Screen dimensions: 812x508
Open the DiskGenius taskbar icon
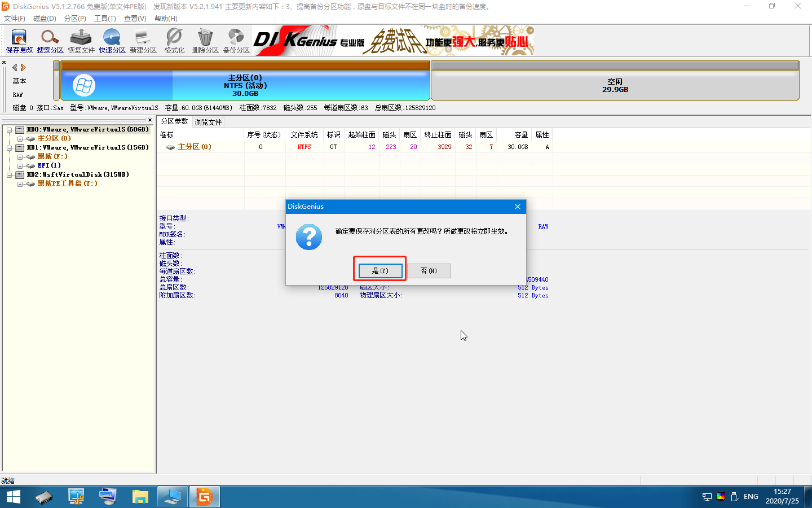(x=204, y=497)
